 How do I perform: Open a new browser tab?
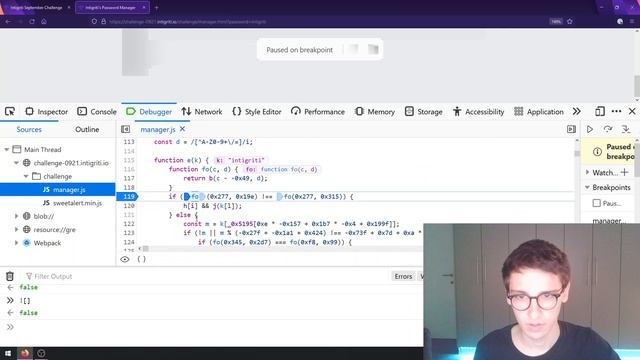[x=156, y=7]
